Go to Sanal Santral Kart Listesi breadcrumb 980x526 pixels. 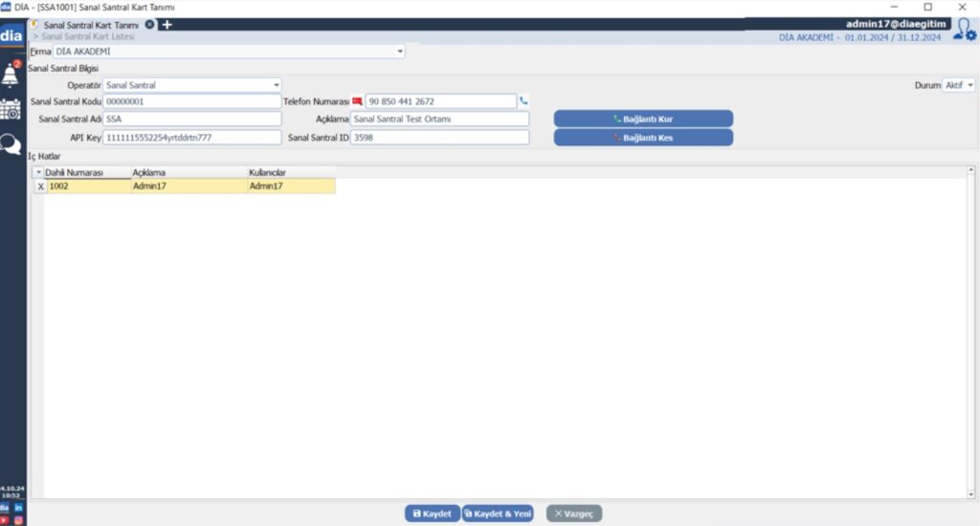pos(86,36)
